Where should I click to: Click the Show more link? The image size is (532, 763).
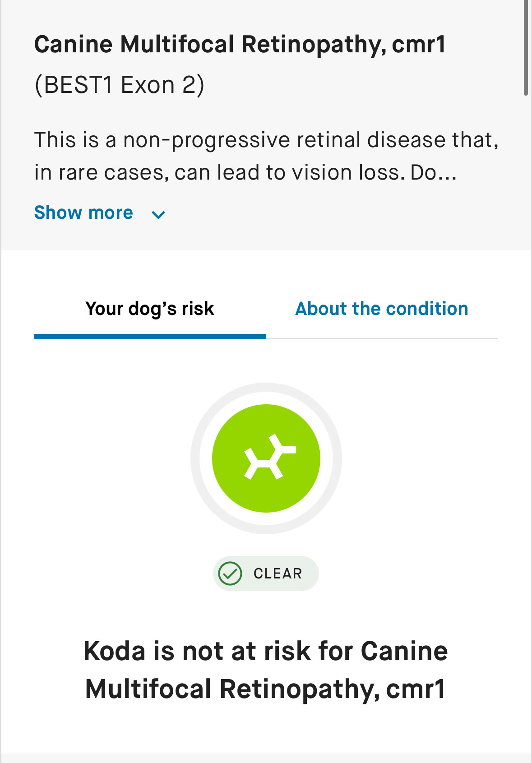click(x=83, y=213)
